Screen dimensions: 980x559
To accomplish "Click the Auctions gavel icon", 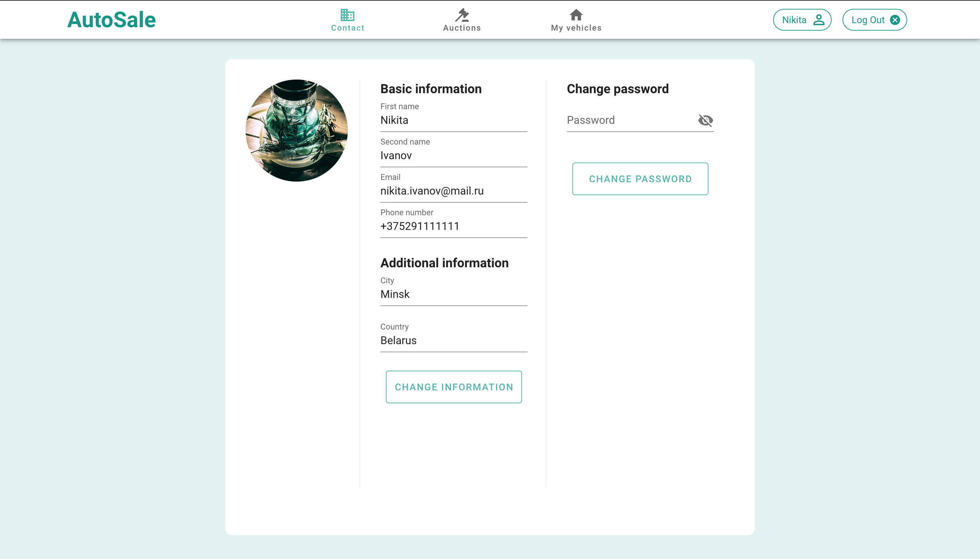I will point(462,15).
